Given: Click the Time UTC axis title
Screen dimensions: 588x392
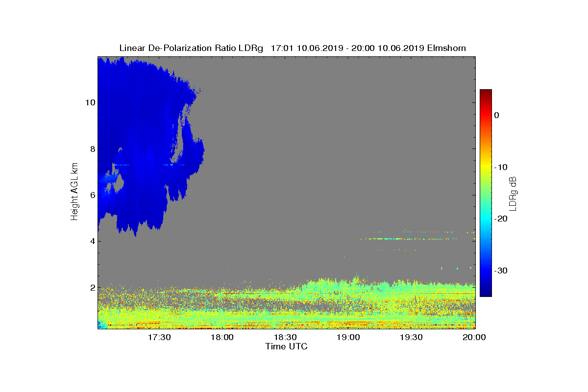Looking at the screenshot, I should coord(286,346).
